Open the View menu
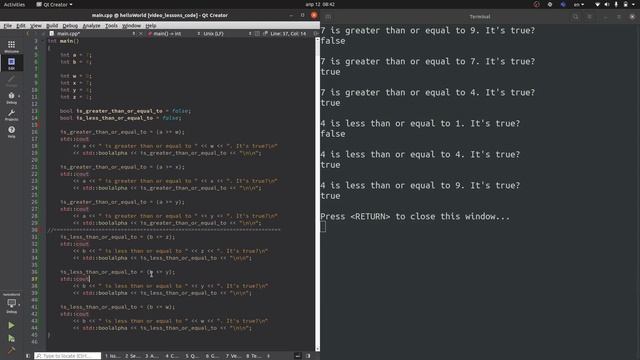640x360 pixels. click(x=36, y=25)
